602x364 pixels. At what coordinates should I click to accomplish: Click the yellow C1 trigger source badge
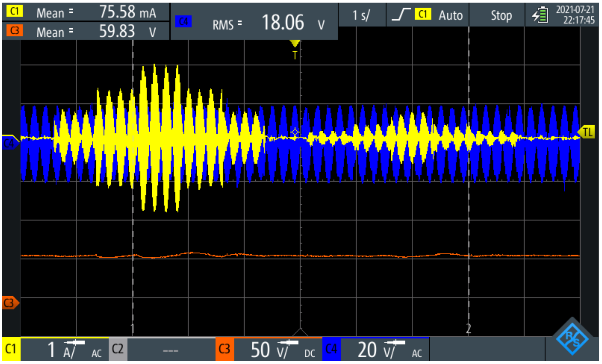pyautogui.click(x=423, y=14)
